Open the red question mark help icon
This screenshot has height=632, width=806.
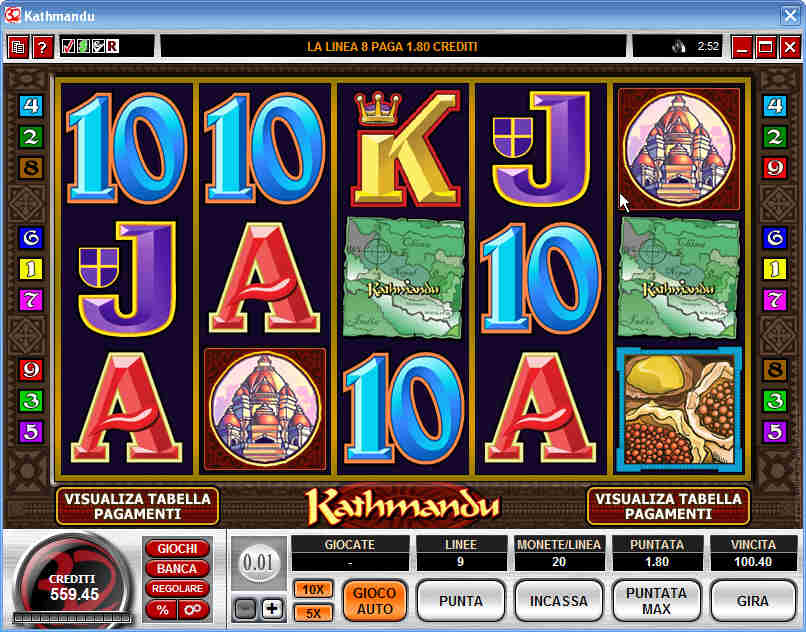click(x=43, y=48)
